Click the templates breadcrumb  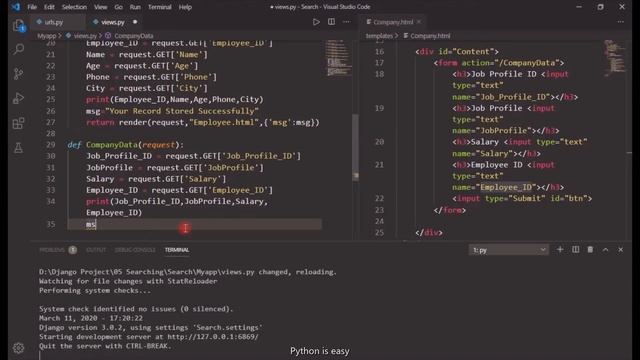[378, 36]
